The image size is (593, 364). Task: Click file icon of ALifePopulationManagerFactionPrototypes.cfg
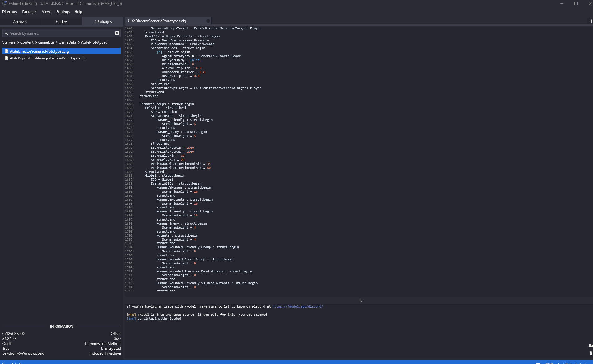(6, 58)
